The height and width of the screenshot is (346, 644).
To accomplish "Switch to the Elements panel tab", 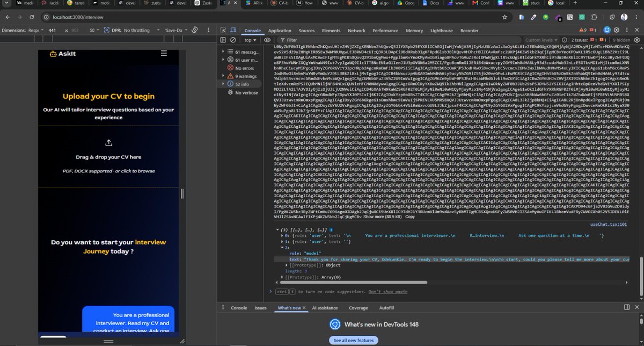I will coord(331,31).
